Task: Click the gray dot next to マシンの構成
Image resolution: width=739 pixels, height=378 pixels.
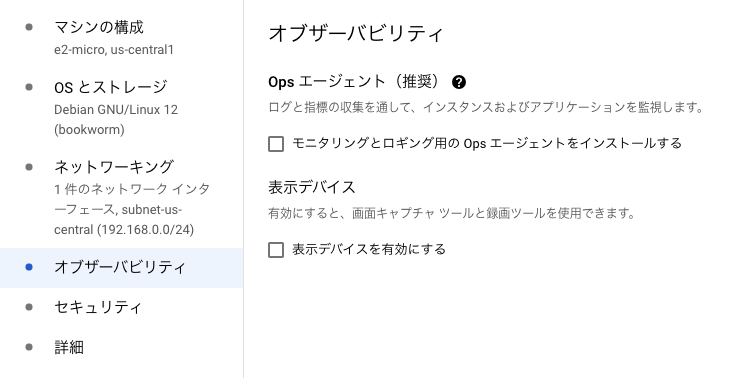Action: [x=29, y=27]
